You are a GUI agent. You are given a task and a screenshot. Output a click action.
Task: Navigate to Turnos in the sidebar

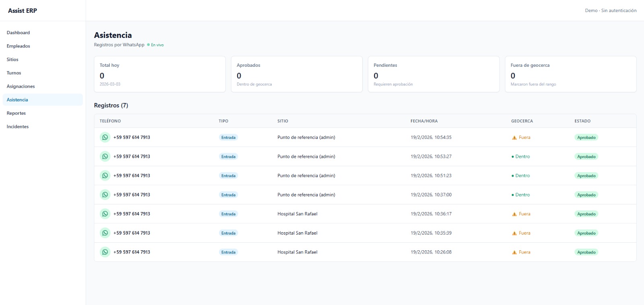click(x=14, y=73)
